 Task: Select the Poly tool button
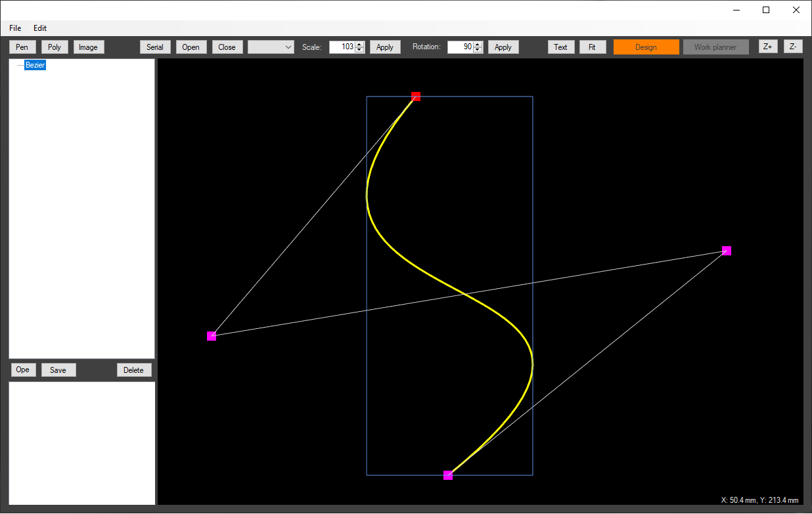point(55,47)
